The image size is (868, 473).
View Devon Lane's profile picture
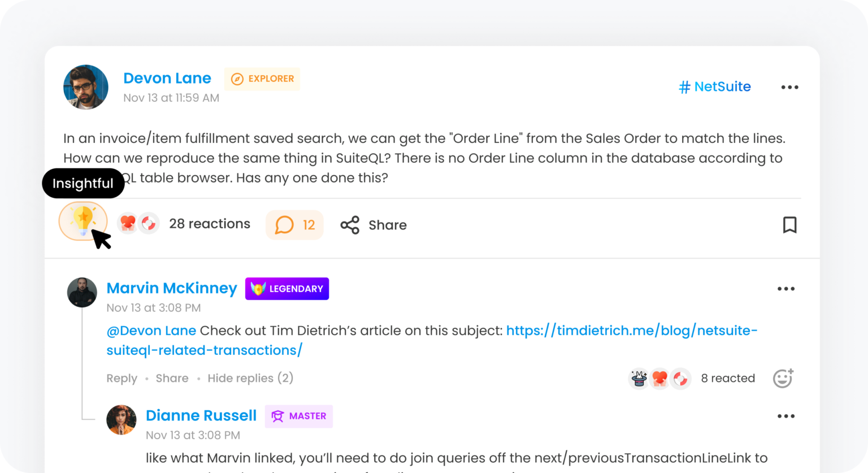(86, 87)
